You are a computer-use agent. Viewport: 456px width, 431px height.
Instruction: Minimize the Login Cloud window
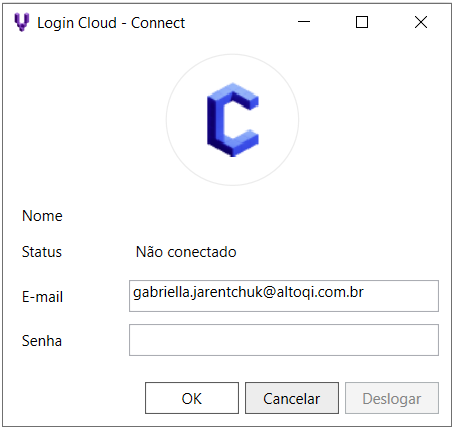tap(304, 22)
